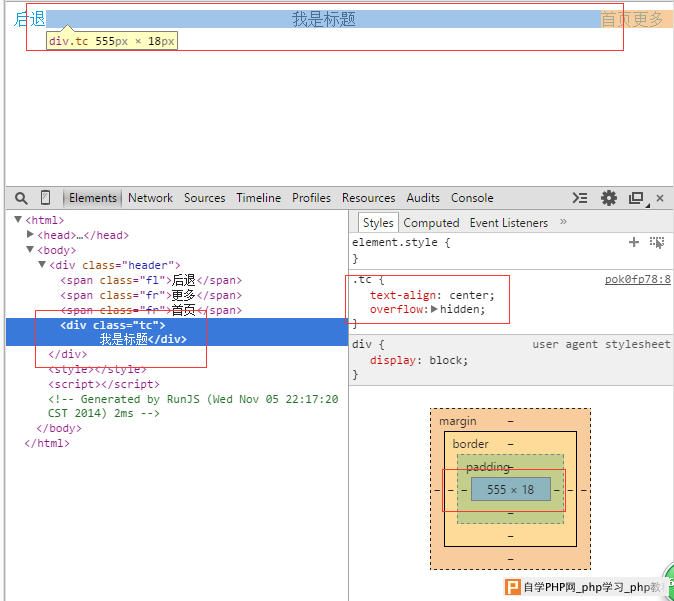674x601 pixels.
Task: Switch to the Timeline tab
Action: coord(258,198)
